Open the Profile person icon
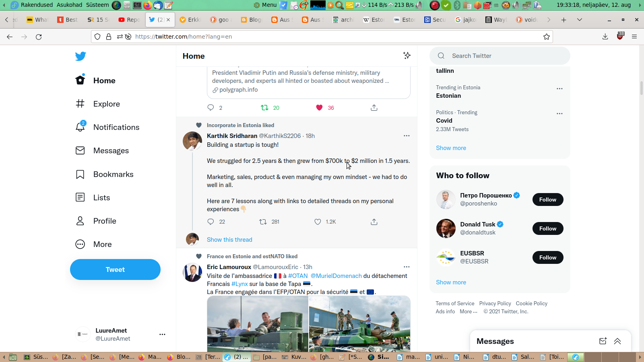Image resolution: width=644 pixels, height=362 pixels. coord(80,221)
